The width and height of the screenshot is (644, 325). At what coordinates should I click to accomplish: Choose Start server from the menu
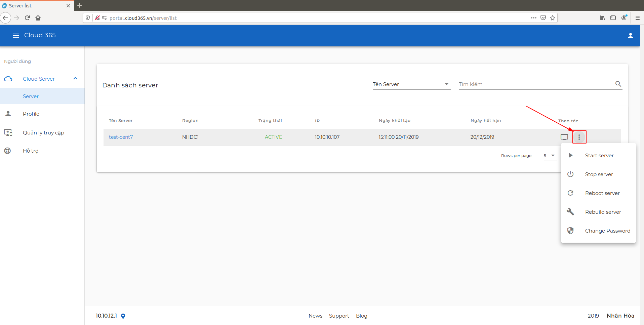click(x=598, y=155)
